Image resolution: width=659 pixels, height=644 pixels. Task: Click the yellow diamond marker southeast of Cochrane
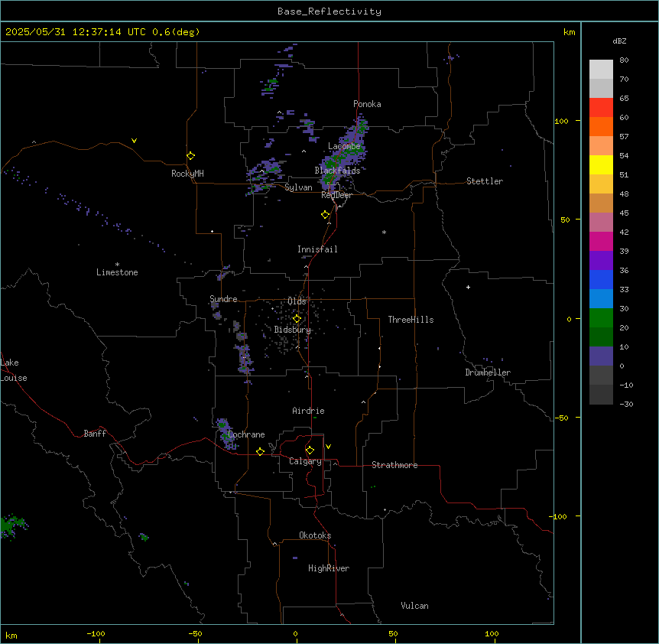(261, 451)
